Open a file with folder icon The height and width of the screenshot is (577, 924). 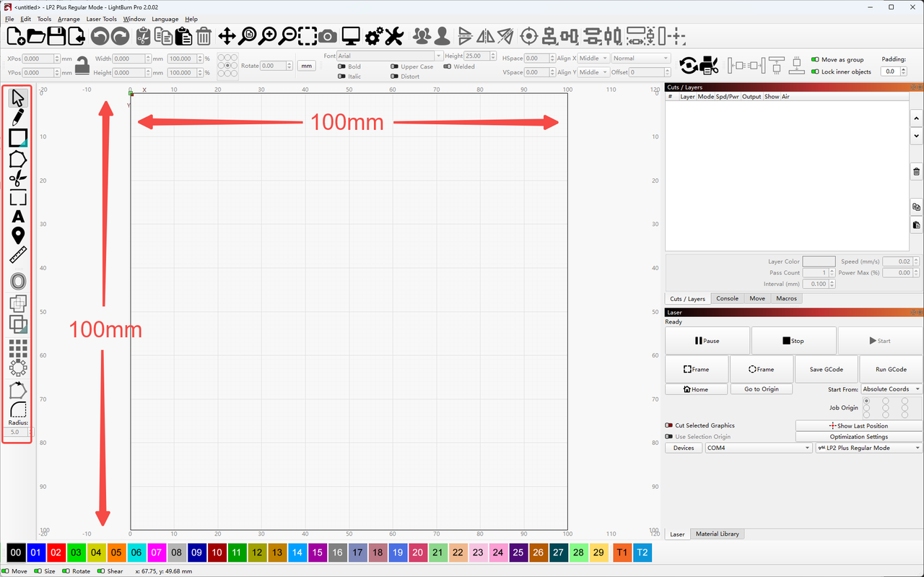(x=36, y=35)
